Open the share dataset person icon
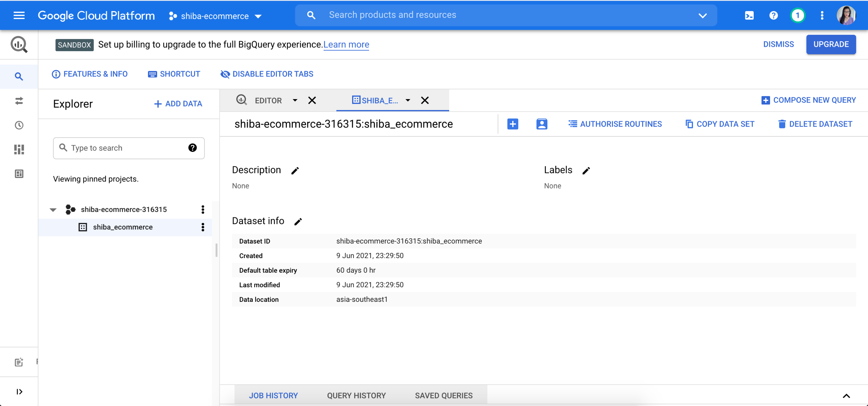868x406 pixels. (541, 124)
